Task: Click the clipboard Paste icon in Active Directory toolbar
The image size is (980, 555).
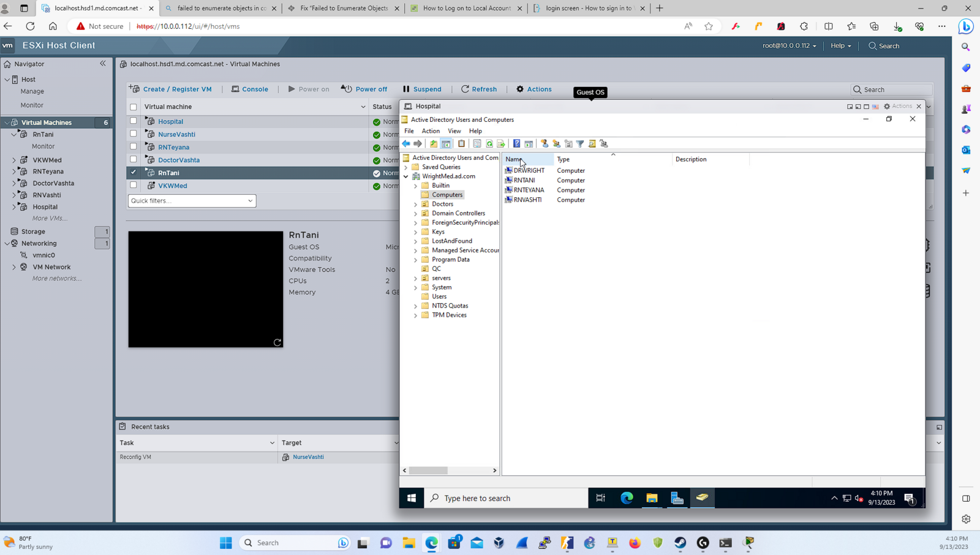Action: click(462, 144)
